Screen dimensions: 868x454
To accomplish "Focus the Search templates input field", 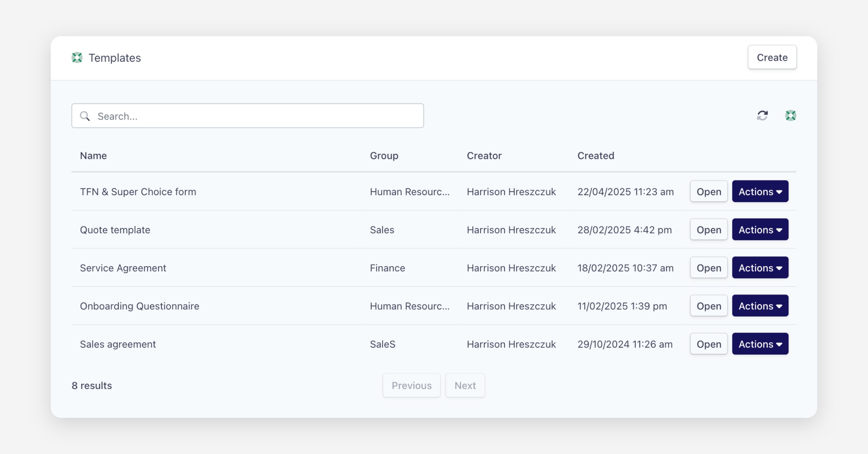I will click(x=253, y=116).
